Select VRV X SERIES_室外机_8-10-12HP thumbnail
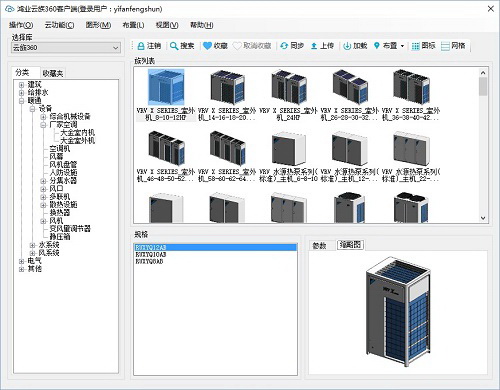The width and height of the screenshot is (500, 390). click(x=166, y=87)
